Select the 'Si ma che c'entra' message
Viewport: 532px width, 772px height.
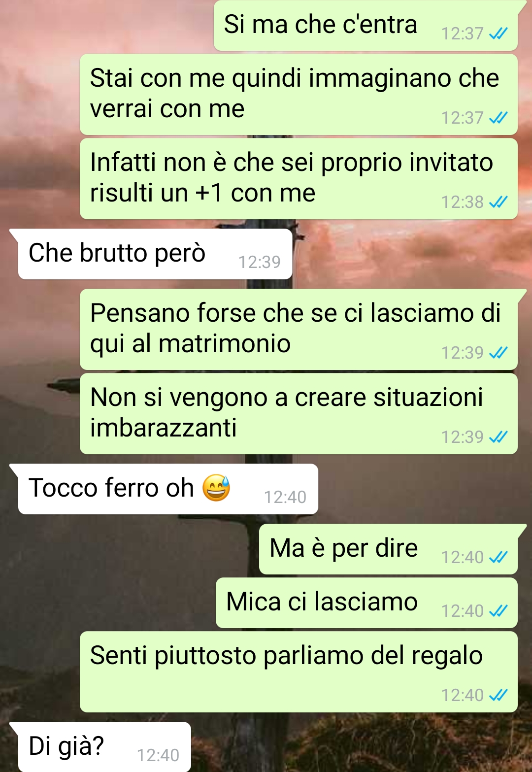click(366, 26)
